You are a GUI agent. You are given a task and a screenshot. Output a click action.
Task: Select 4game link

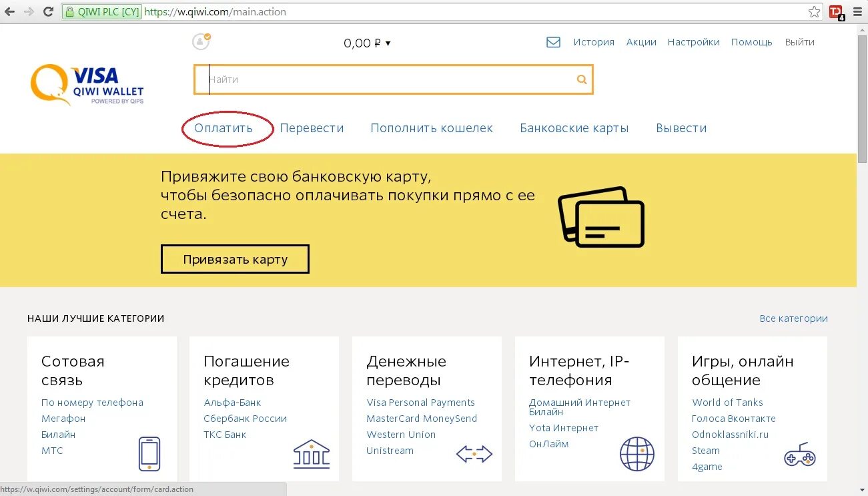(x=707, y=467)
